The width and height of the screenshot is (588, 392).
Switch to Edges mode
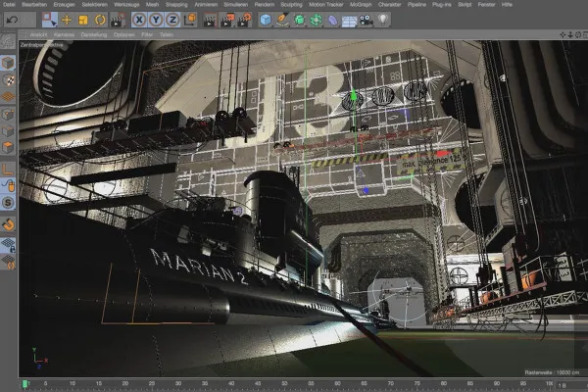8,131
